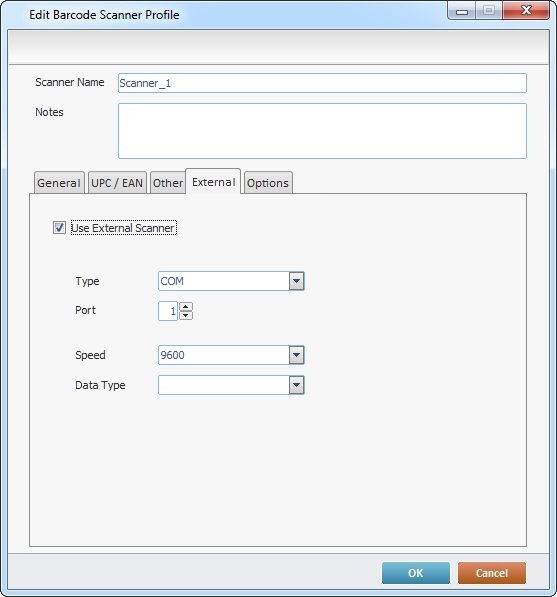Select the Other tab
557x597 pixels.
tap(168, 183)
